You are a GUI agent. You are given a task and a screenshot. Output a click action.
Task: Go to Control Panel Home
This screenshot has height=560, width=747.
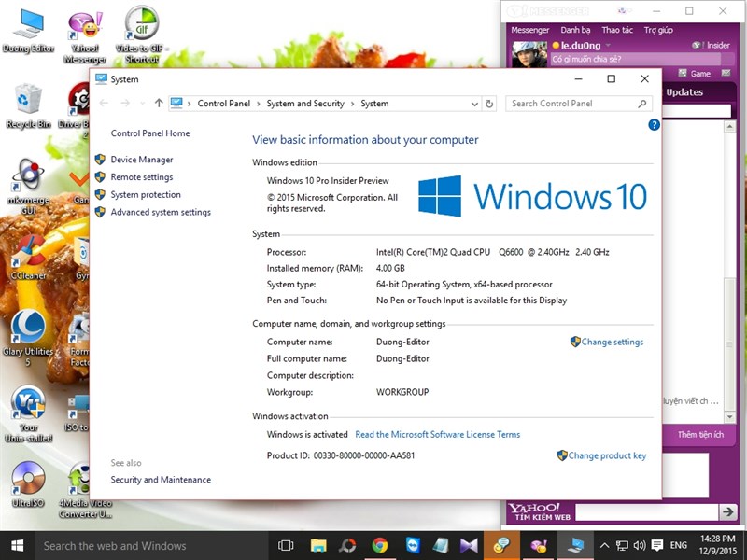150,133
